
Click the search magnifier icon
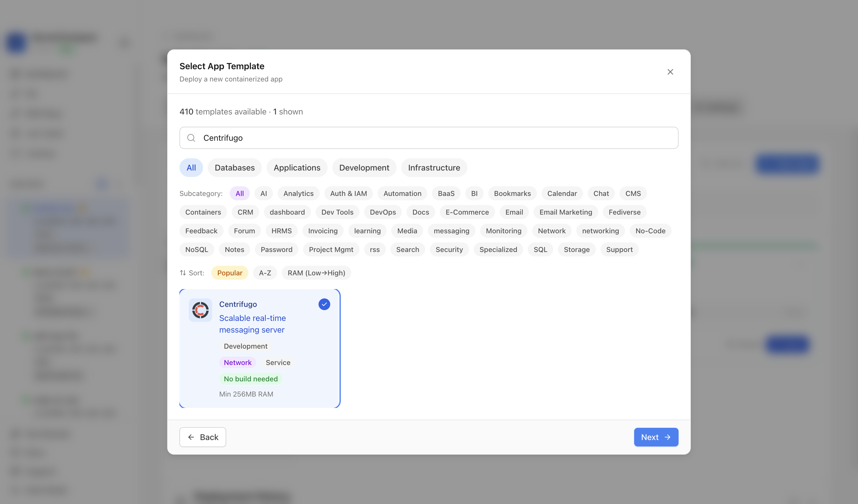click(191, 138)
